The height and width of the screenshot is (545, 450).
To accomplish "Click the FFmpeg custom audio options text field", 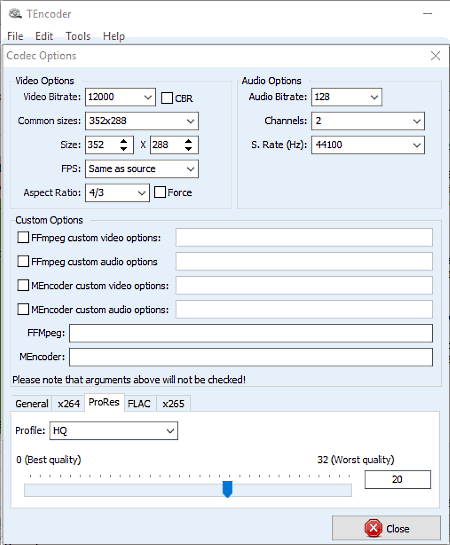I will [304, 261].
